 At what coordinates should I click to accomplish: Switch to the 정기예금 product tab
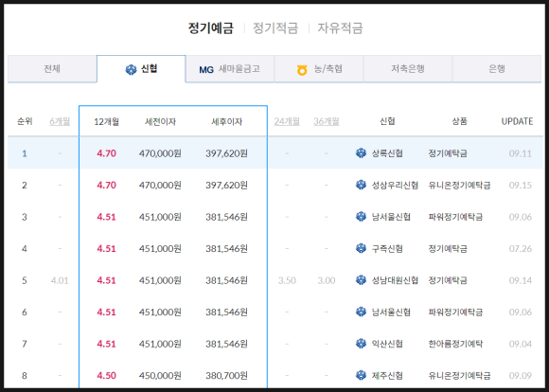[210, 28]
